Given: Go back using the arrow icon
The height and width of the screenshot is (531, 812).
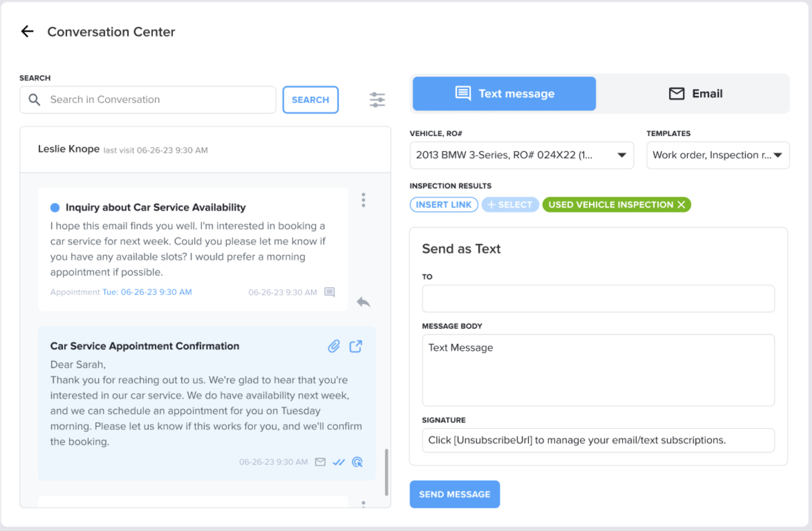Looking at the screenshot, I should pos(27,32).
